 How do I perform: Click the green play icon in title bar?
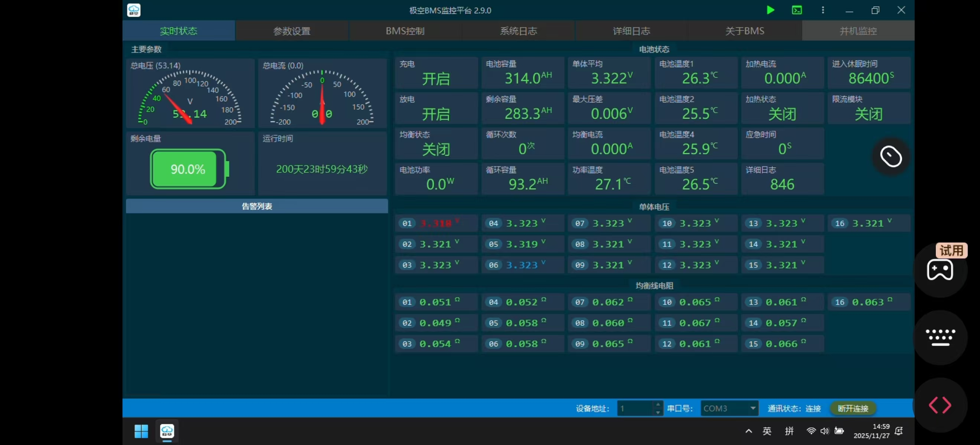coord(770,10)
